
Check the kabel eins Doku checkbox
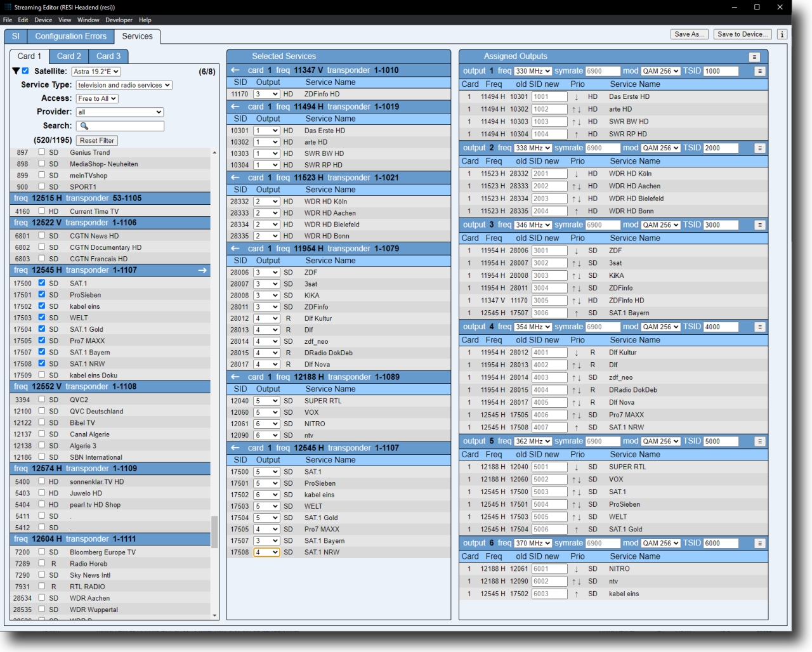pos(42,375)
